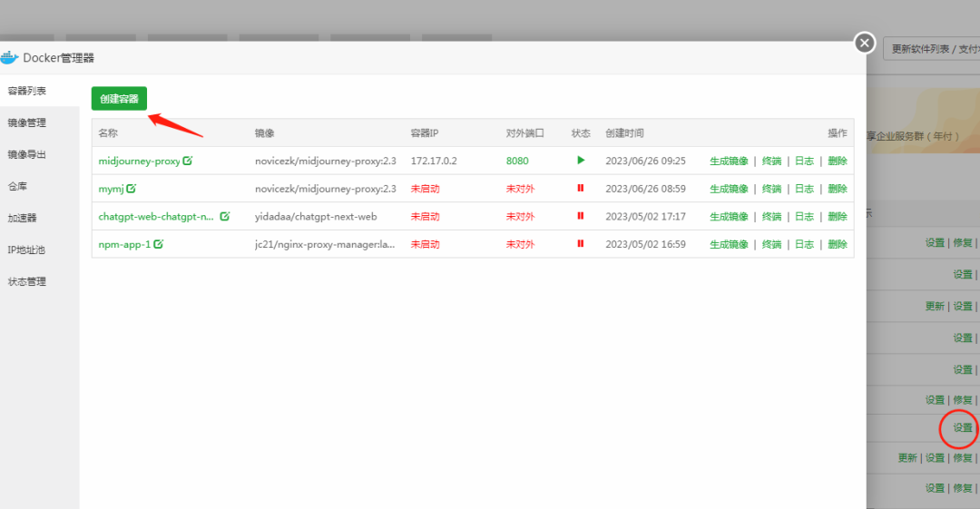Open 终端 for midjourney-proxy
This screenshot has height=509, width=980.
[772, 161]
